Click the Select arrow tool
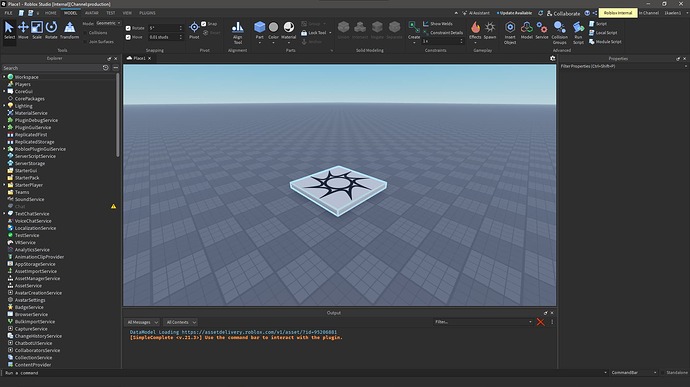The width and height of the screenshot is (690, 387). [x=9, y=30]
